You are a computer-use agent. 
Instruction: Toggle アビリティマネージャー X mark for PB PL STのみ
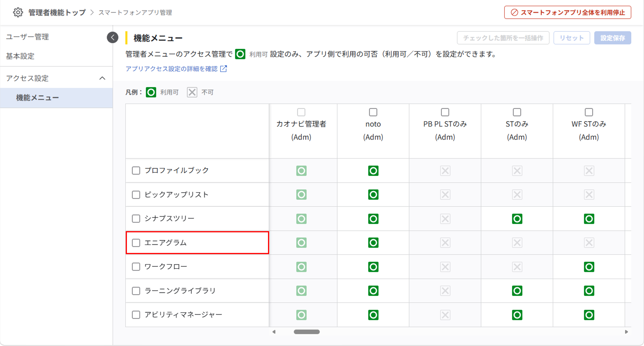445,315
